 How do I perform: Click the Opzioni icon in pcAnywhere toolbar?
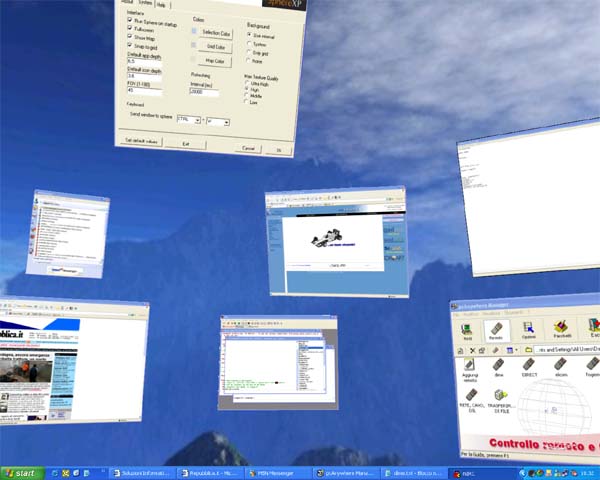tap(529, 330)
